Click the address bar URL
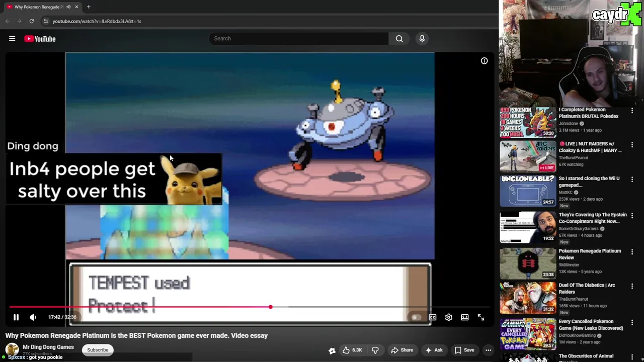 point(97,21)
